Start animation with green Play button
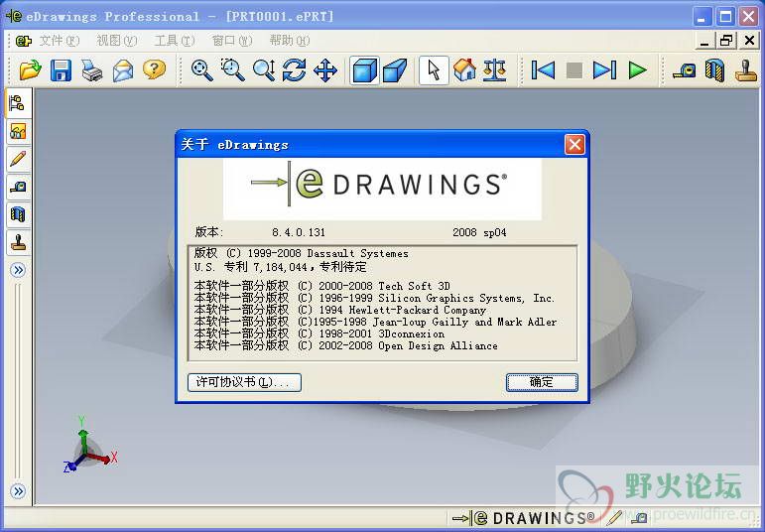 point(637,70)
